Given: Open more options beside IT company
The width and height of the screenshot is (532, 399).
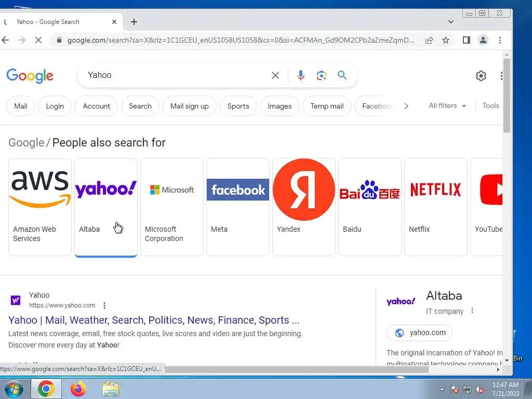Looking at the screenshot, I should pyautogui.click(x=472, y=311).
